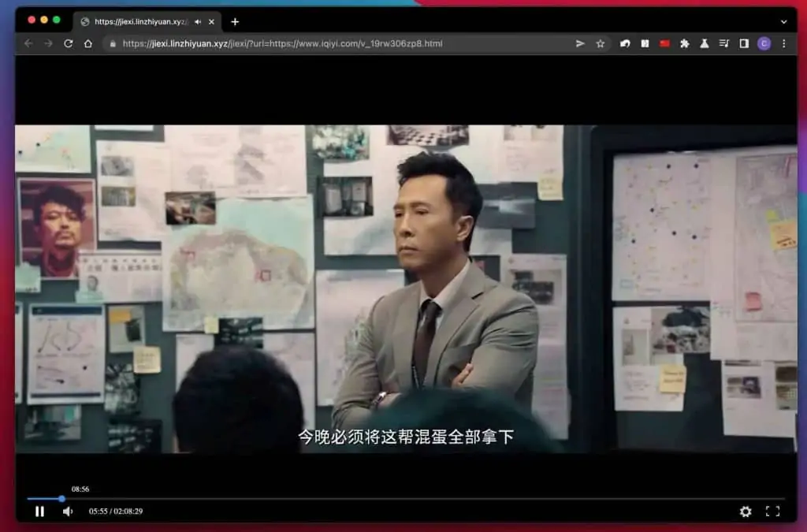This screenshot has height=532, width=807.
Task: Open Chrome's three-dot menu
Action: point(784,43)
